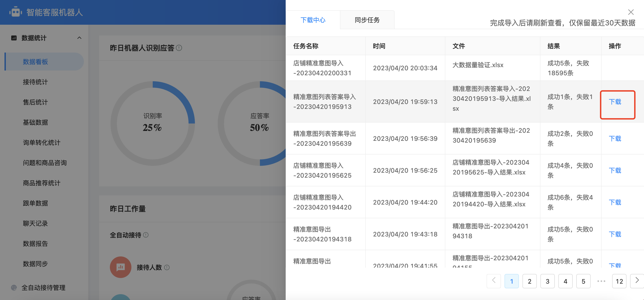Open 商品推荐统计 in the sidebar
644x300 pixels.
click(x=41, y=183)
